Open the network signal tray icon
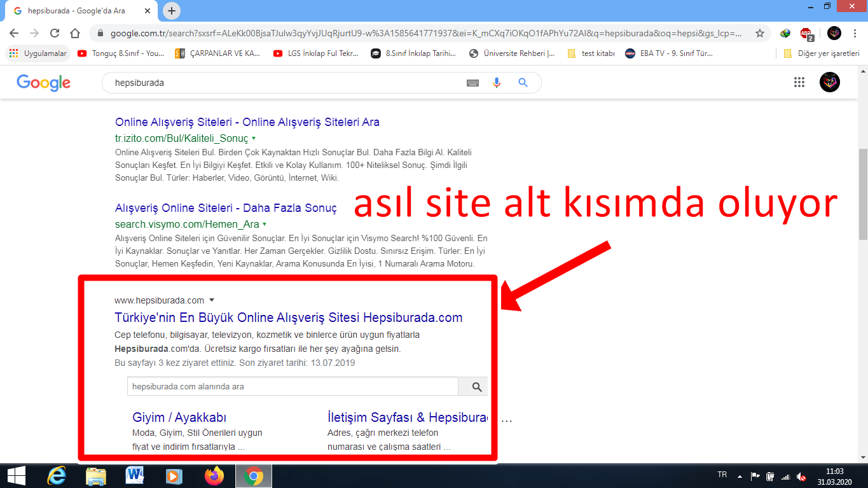 point(785,477)
